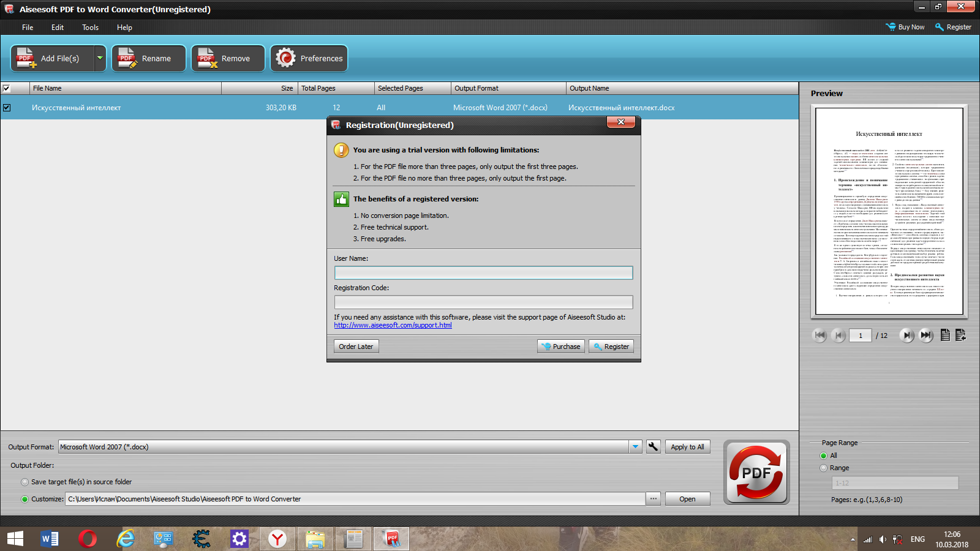Open the Edit menu

coord(58,28)
